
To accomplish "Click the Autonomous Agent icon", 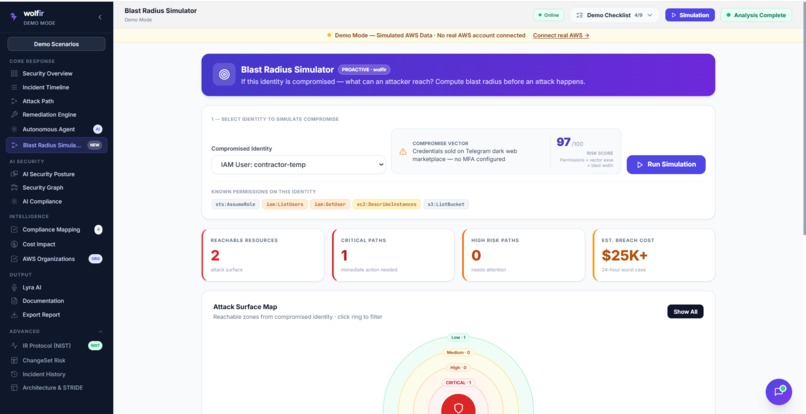I will [14, 129].
